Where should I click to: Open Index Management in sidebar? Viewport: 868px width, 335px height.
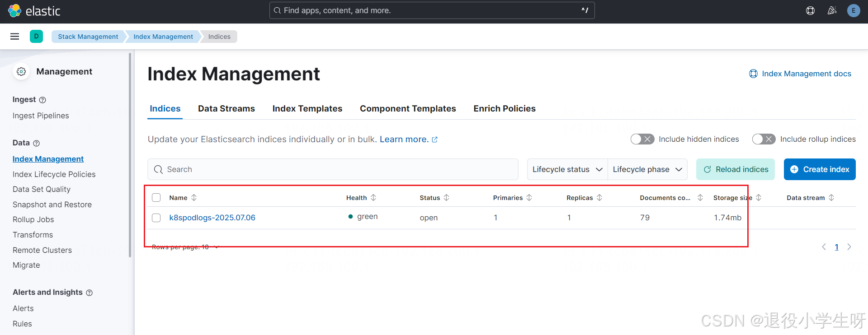[x=48, y=159]
